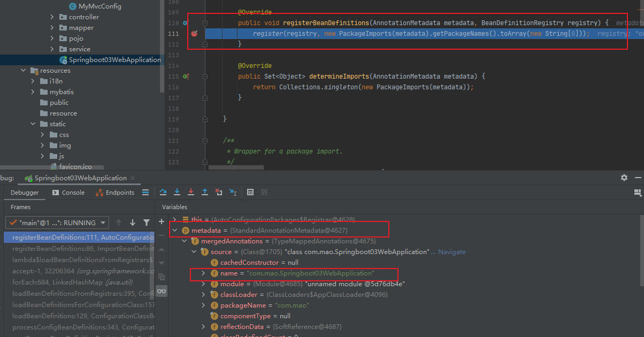644x337 pixels.
Task: Click the duplicate watch icon in Variables
Action: (162, 277)
